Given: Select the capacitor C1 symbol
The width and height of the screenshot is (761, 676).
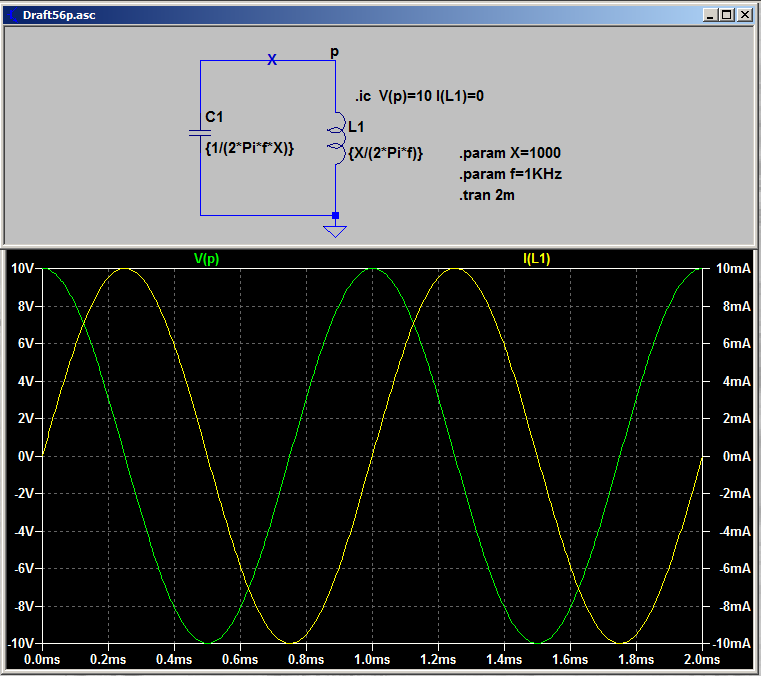Looking at the screenshot, I should pyautogui.click(x=200, y=132).
